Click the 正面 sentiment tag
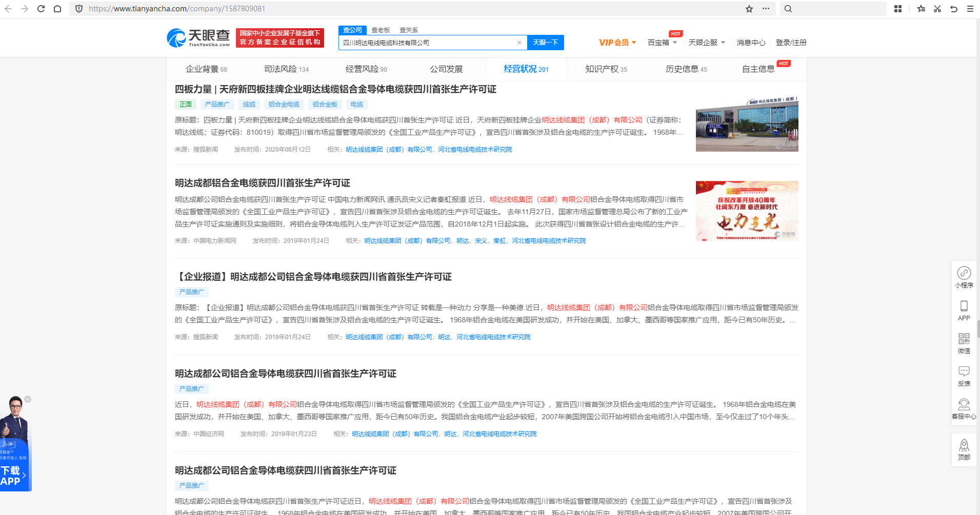The height and width of the screenshot is (515, 980). click(186, 105)
